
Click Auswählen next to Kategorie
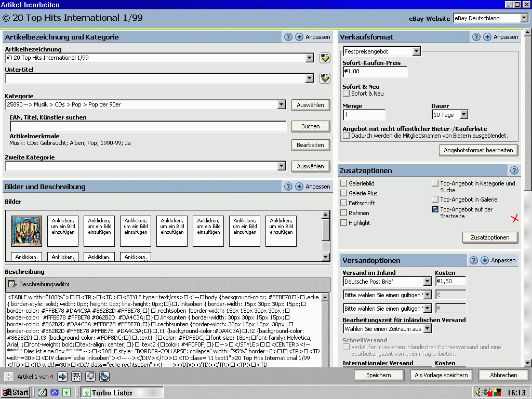[x=311, y=105]
